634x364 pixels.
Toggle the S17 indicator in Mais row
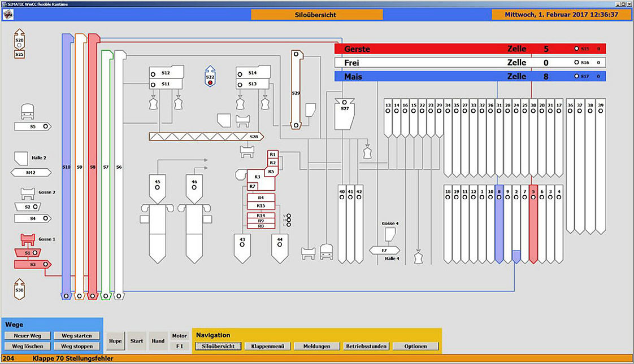pos(576,76)
